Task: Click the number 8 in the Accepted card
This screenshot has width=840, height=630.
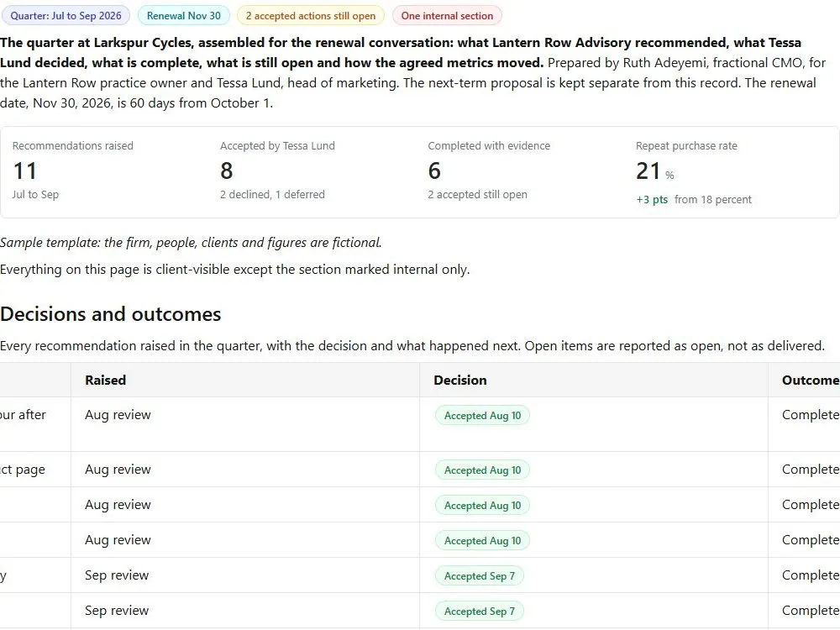Action: click(x=227, y=171)
